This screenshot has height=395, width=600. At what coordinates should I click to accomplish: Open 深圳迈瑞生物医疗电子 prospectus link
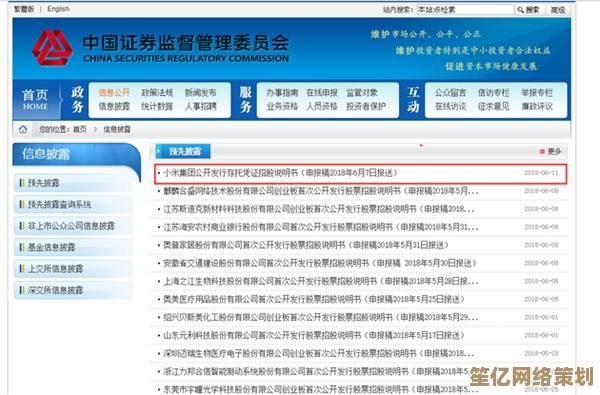click(319, 353)
